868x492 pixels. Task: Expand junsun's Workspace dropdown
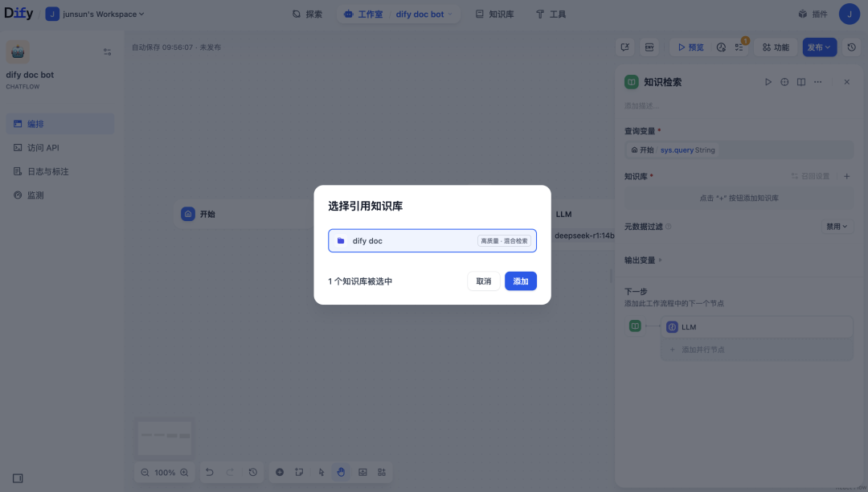click(95, 14)
